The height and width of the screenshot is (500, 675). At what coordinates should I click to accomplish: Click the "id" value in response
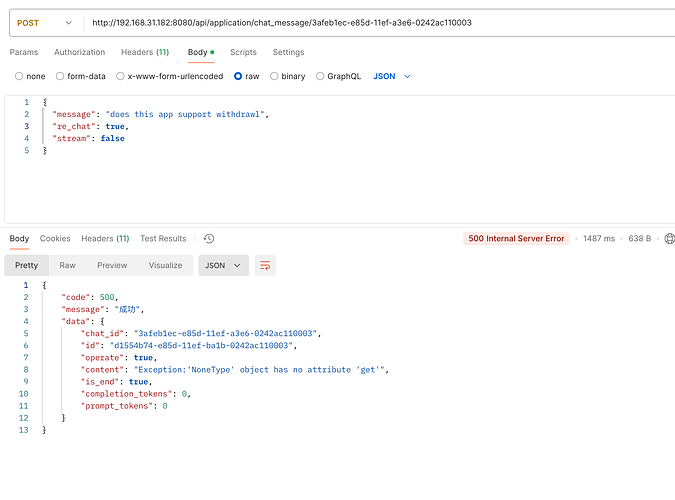point(201,345)
